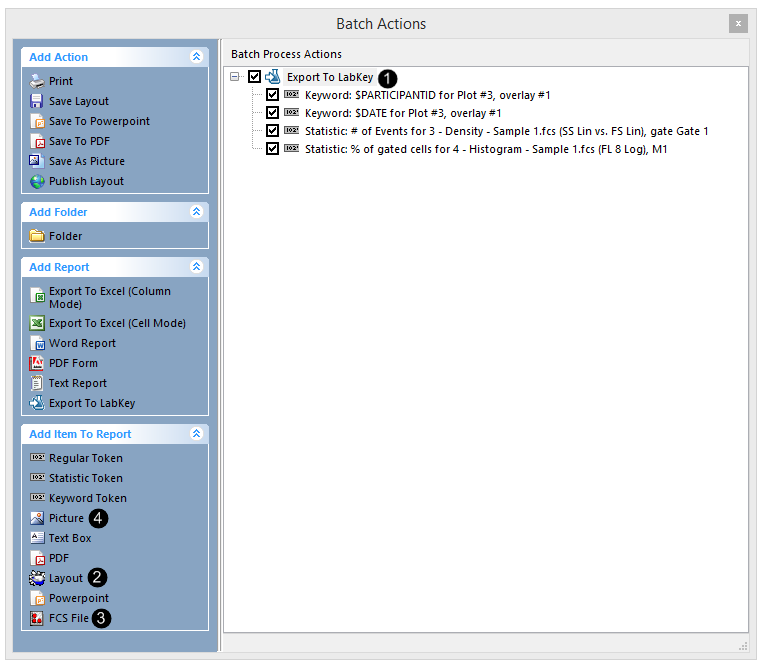Click the Print action icon
The width and height of the screenshot is (764, 666).
tap(37, 81)
